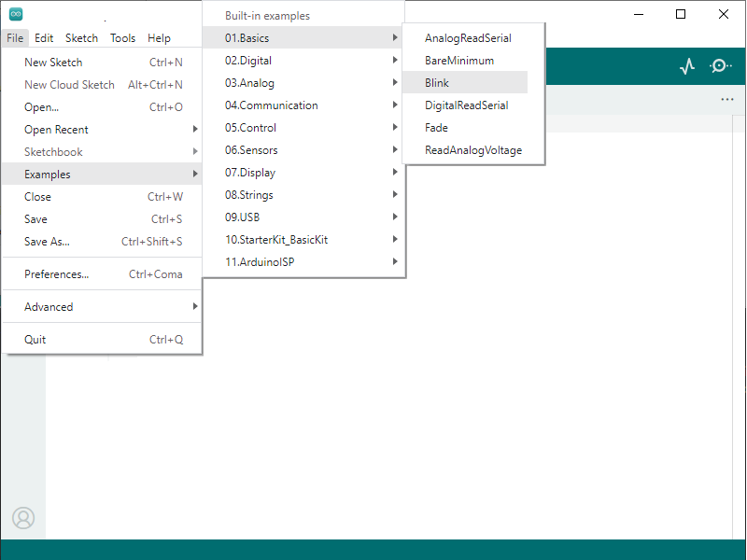Viewport: 747px width, 560px height.
Task: Open the Serial Plotter icon
Action: [x=687, y=66]
